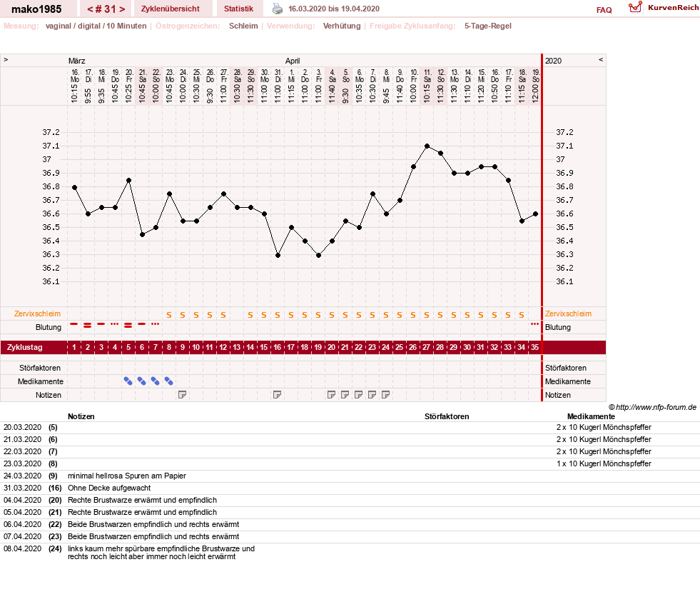Click the left Störfaktoren row label
700x597 pixels.
[x=40, y=368]
